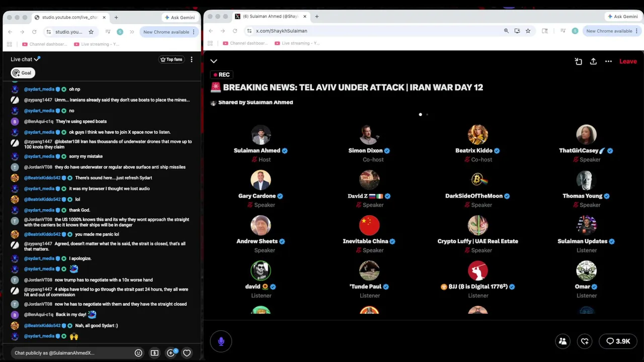Click the Goal chip in Live chat
Screen dimensions: 644x362
click(x=23, y=73)
